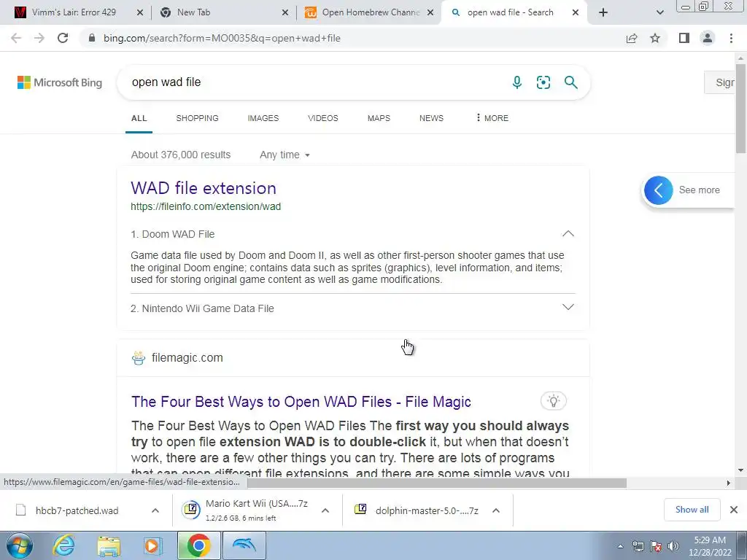The height and width of the screenshot is (560, 747).
Task: Click the horizontal page scrollbar thumb
Action: click(x=436, y=483)
